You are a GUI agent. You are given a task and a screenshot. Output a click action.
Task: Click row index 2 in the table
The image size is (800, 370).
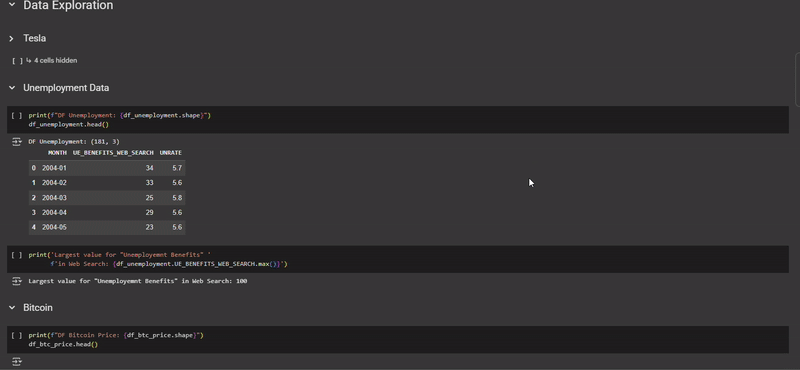[x=34, y=198]
